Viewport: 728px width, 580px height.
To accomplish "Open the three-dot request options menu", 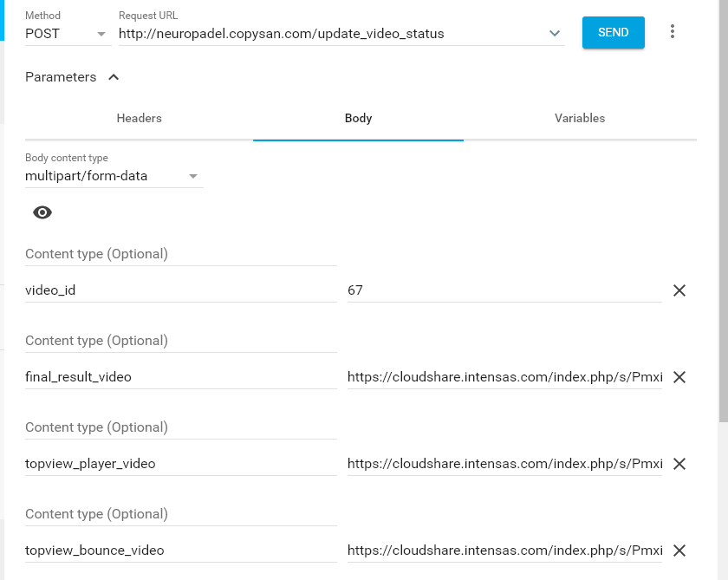I will tap(673, 32).
